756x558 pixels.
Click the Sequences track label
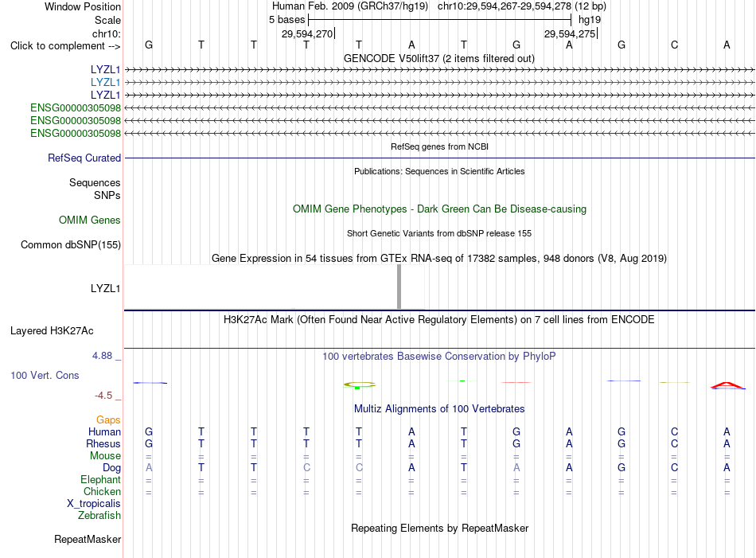[95, 183]
